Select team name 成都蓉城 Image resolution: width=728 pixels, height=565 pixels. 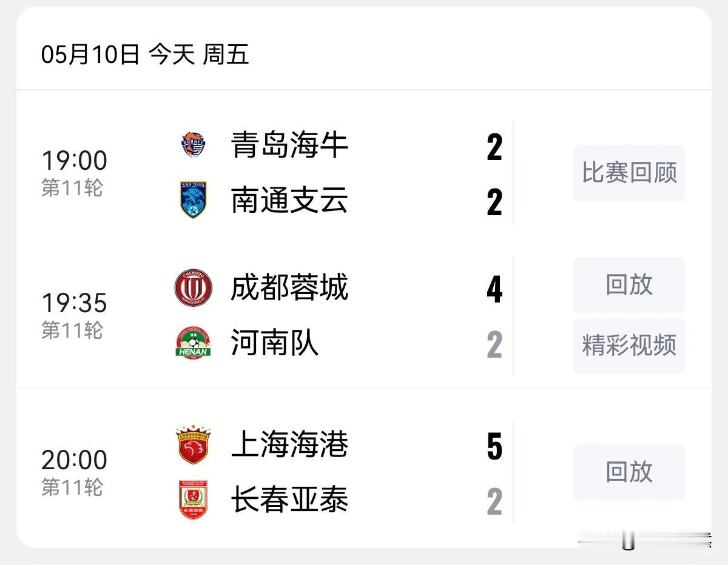[289, 287]
